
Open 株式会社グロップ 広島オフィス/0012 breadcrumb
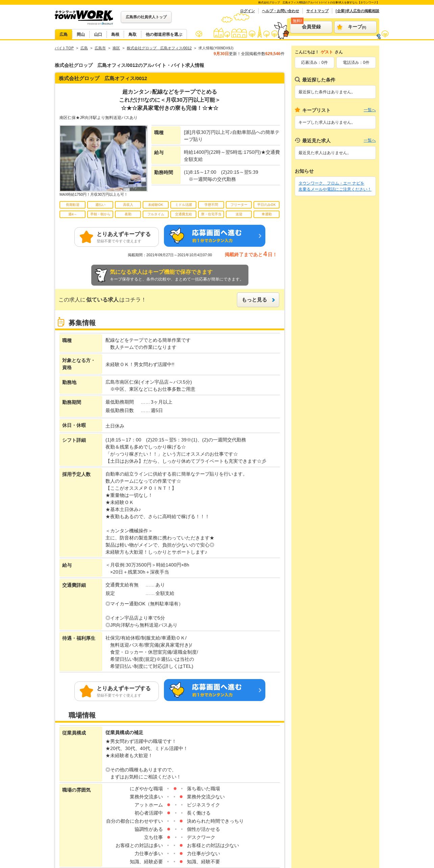(x=159, y=48)
